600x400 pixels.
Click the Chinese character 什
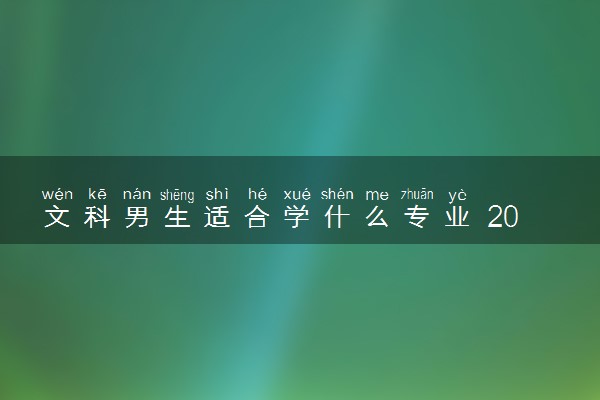[337, 217]
